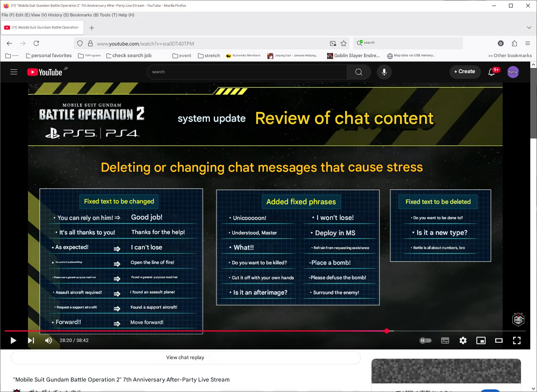The width and height of the screenshot is (537, 392).
Task: Open the check search job bookmark folder
Action: pos(129,56)
